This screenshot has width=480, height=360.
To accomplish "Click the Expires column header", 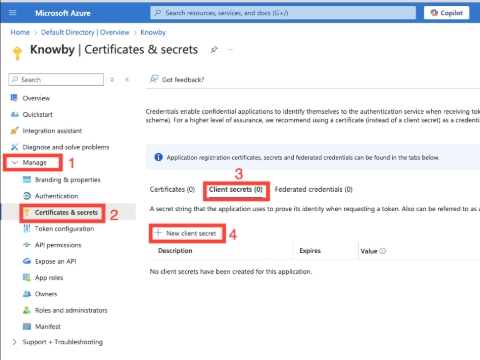I will tap(310, 251).
